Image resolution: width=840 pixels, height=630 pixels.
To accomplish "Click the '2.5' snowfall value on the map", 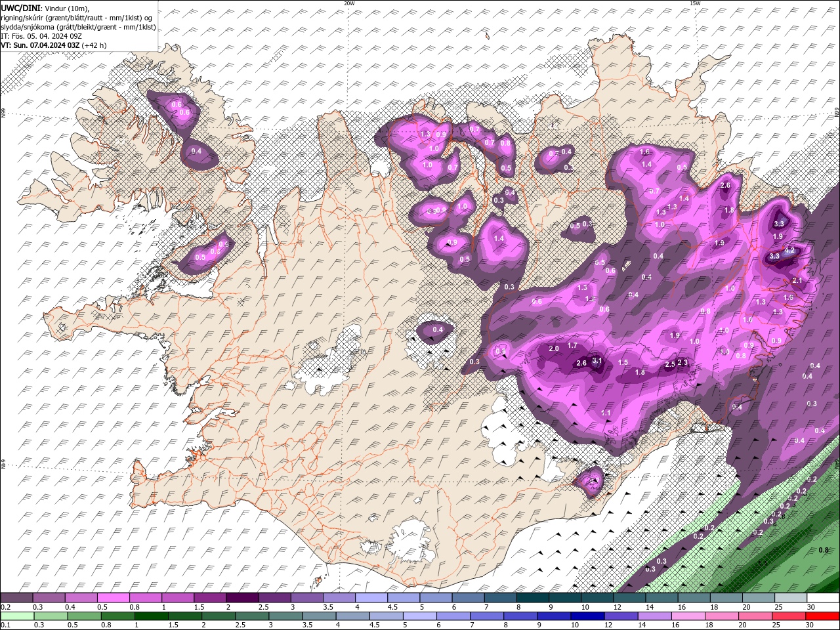I will tap(670, 364).
